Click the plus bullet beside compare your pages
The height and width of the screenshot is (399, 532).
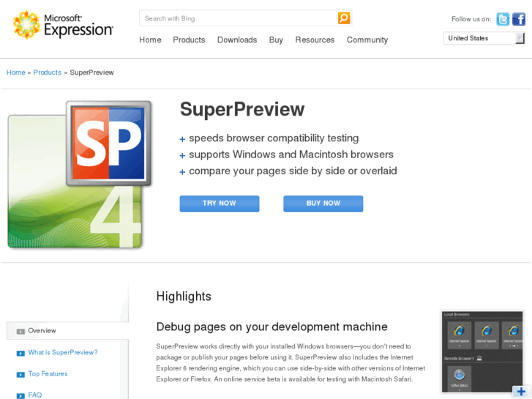[182, 172]
